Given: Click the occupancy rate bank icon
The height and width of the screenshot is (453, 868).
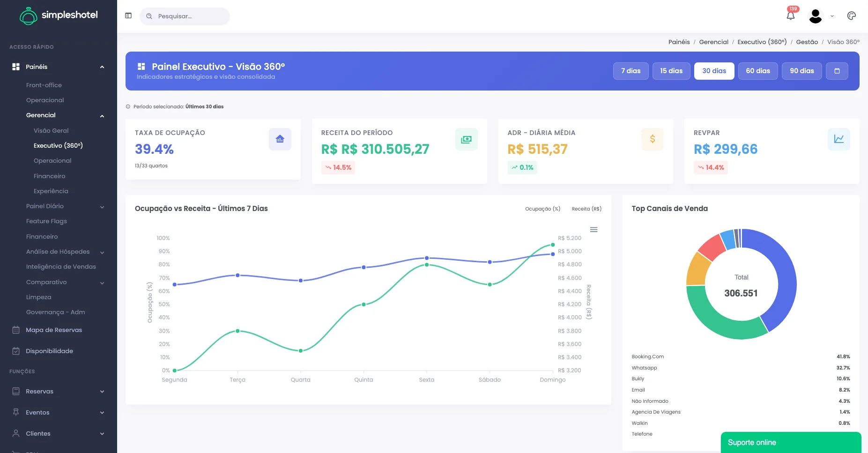Looking at the screenshot, I should 280,139.
